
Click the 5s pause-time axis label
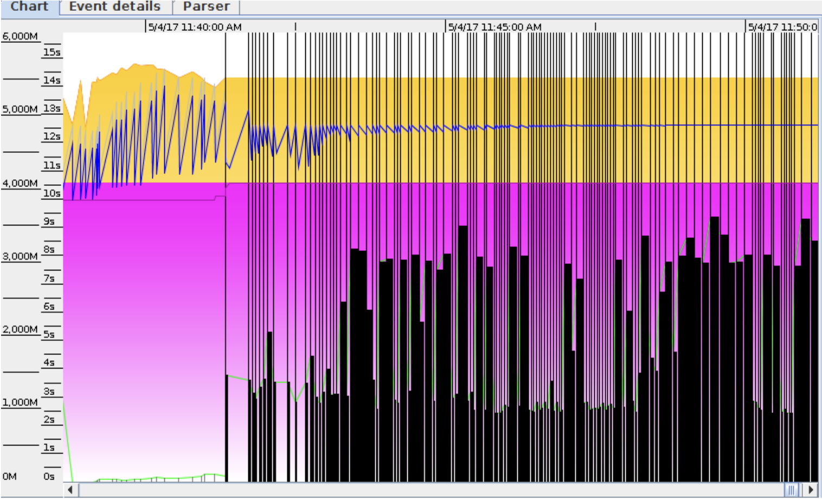[x=49, y=334]
